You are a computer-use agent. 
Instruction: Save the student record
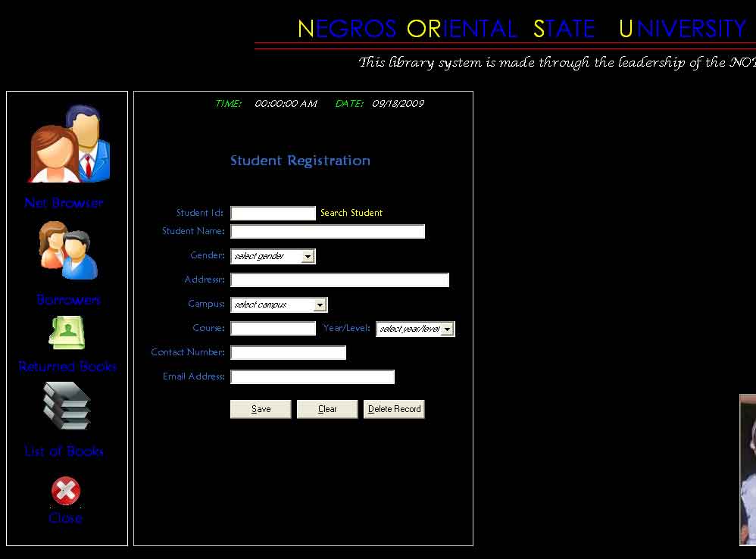pyautogui.click(x=261, y=409)
